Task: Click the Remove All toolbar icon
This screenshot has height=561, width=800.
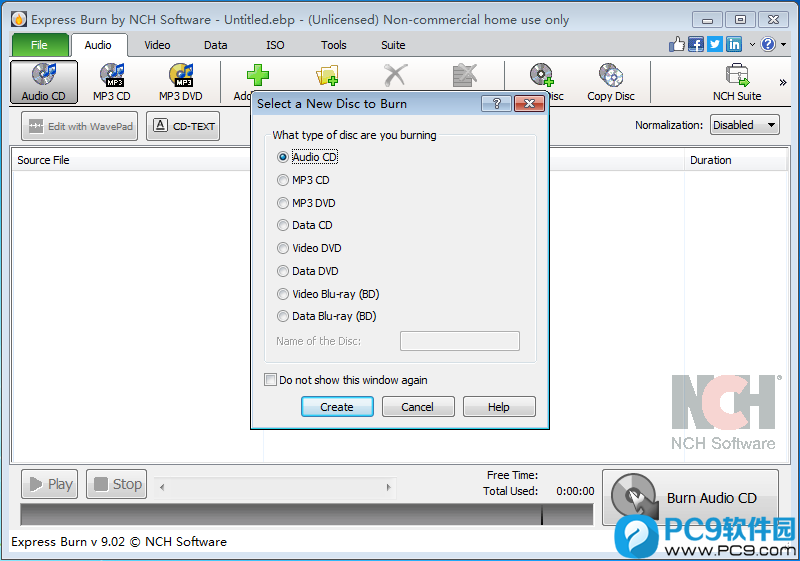Action: (465, 75)
